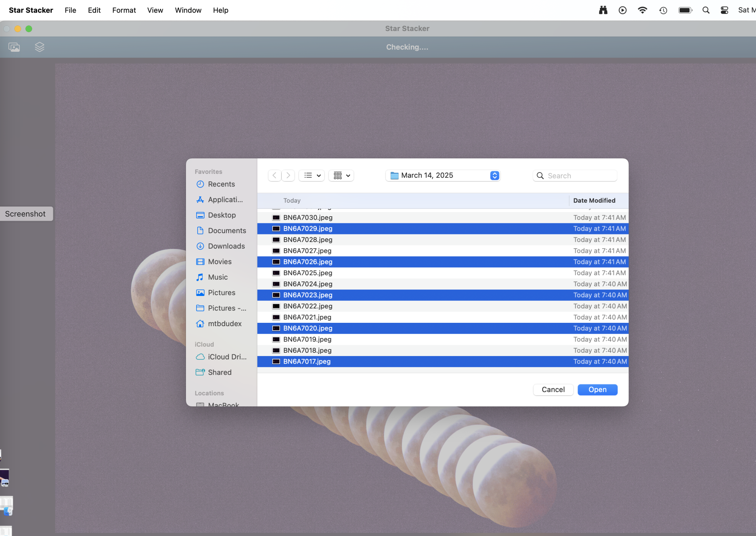Select file BN6A7022.jpeg
The height and width of the screenshot is (536, 756).
pyautogui.click(x=443, y=306)
